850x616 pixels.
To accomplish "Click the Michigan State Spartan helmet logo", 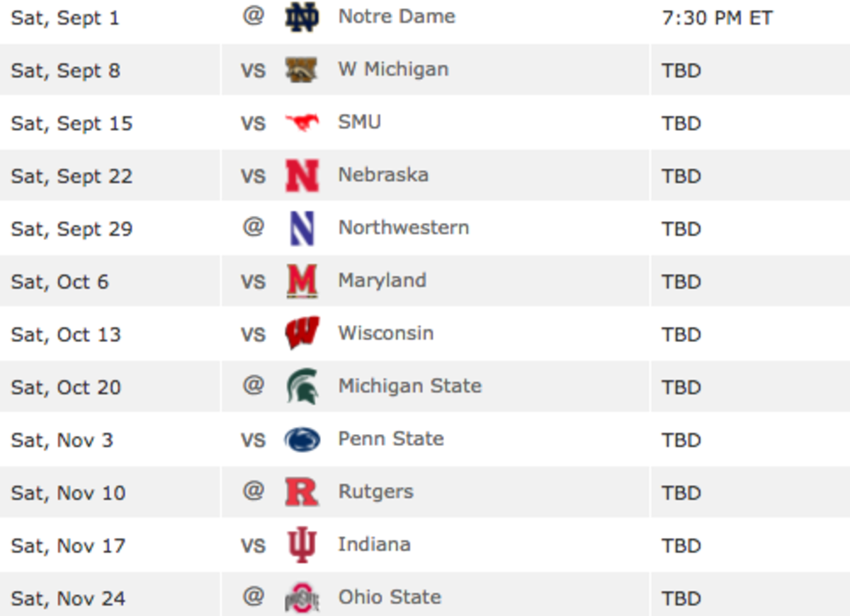I will tap(302, 387).
